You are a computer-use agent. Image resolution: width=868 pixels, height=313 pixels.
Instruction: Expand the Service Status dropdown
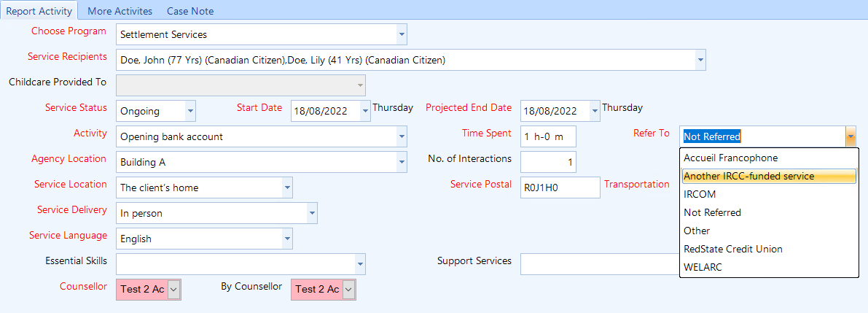point(190,111)
